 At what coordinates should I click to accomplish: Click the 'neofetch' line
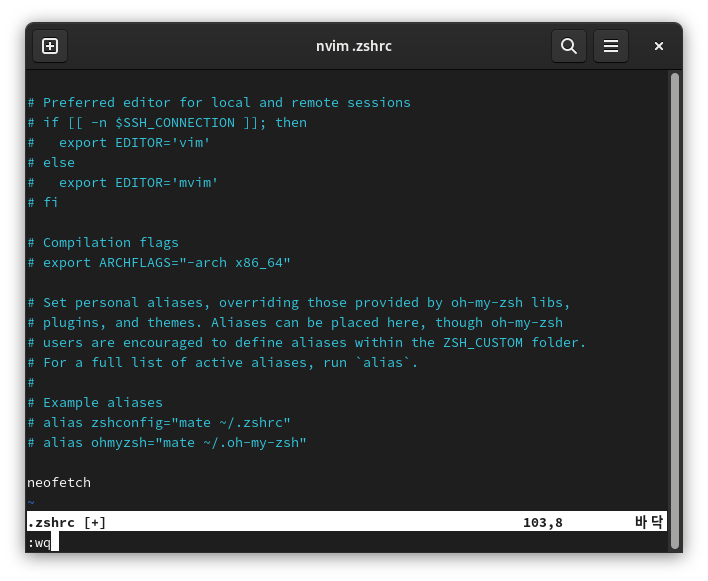click(59, 482)
